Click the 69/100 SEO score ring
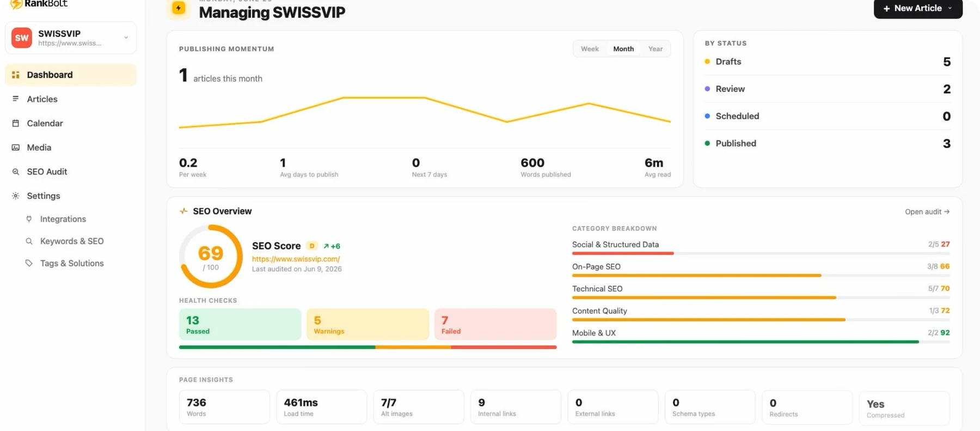This screenshot has height=431, width=980. [x=211, y=256]
